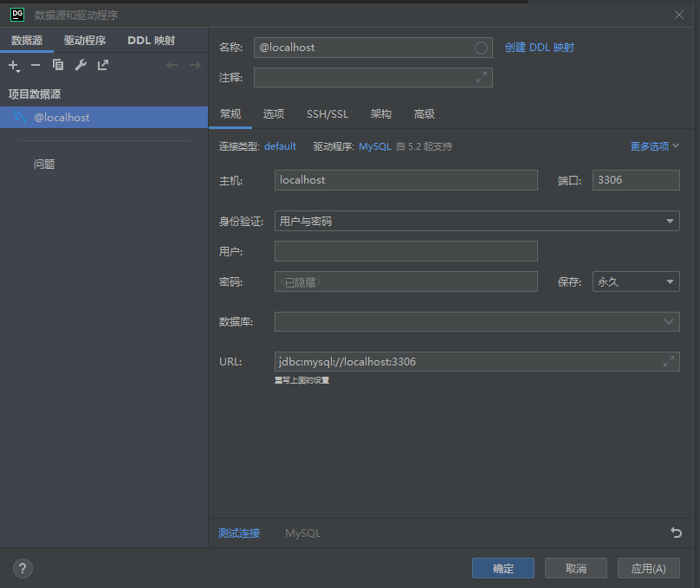Expand the 更多选项 menu
This screenshot has height=588, width=700.
(x=654, y=146)
